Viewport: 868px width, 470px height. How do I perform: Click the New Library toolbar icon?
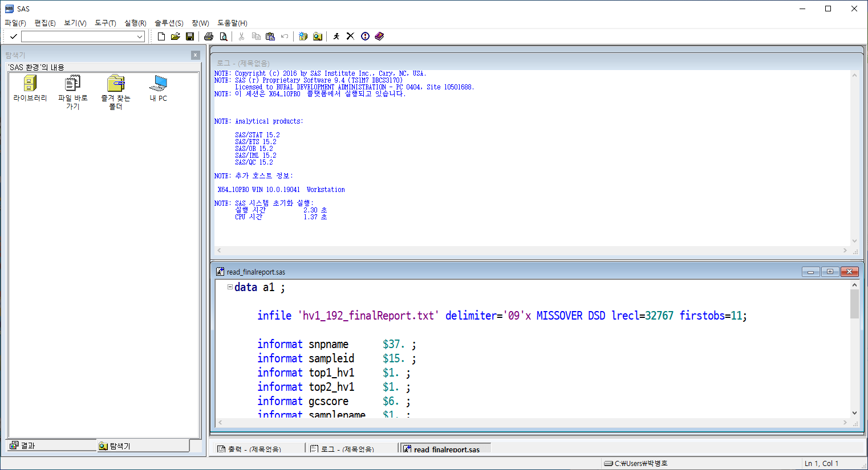303,36
